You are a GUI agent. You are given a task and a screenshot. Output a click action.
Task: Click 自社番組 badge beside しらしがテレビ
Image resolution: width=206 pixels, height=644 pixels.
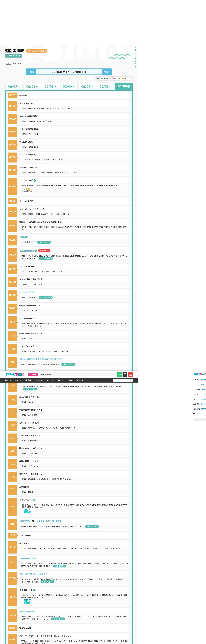pos(35,181)
